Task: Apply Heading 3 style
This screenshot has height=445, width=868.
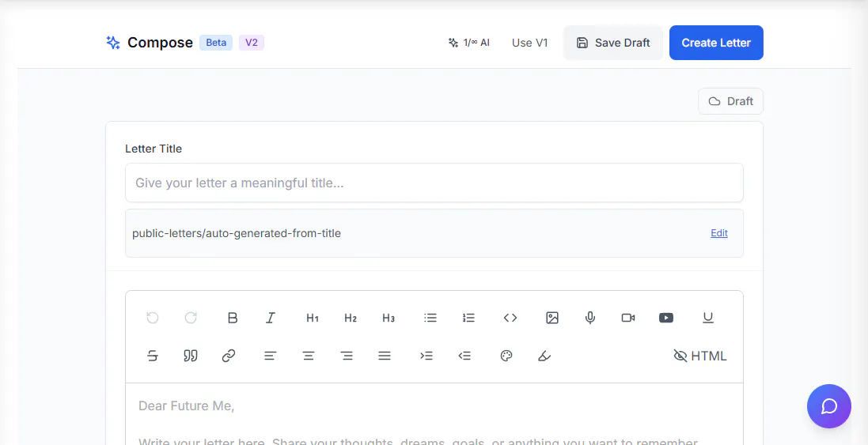Action: [x=389, y=318]
